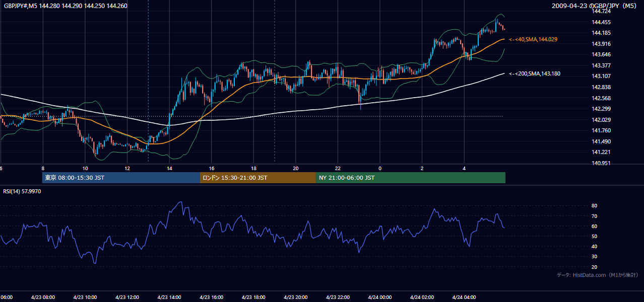
Task: Click price axis value 142.029
Action: [601, 120]
